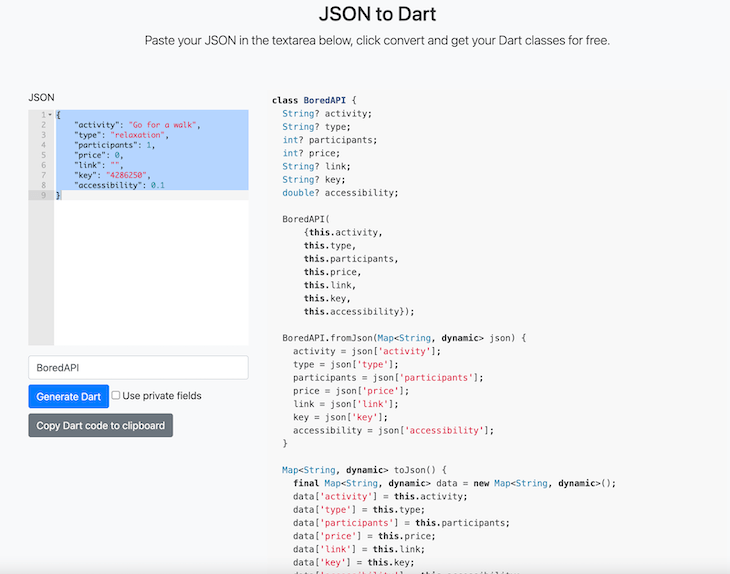Click "int? price;" in Dart output
Image resolution: width=730 pixels, height=574 pixels.
click(x=311, y=153)
